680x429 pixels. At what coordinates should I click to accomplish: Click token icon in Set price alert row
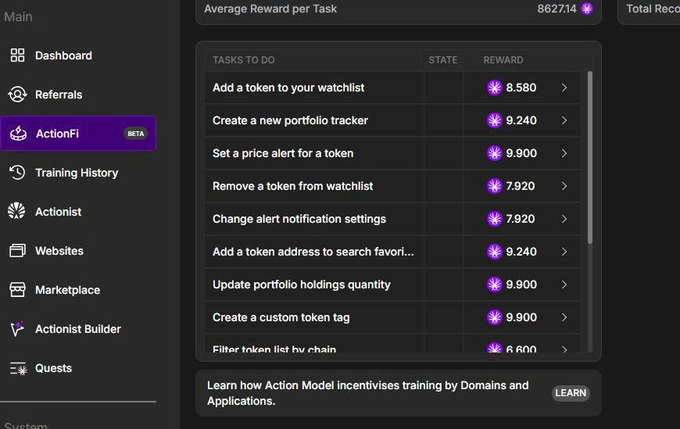[x=494, y=153]
